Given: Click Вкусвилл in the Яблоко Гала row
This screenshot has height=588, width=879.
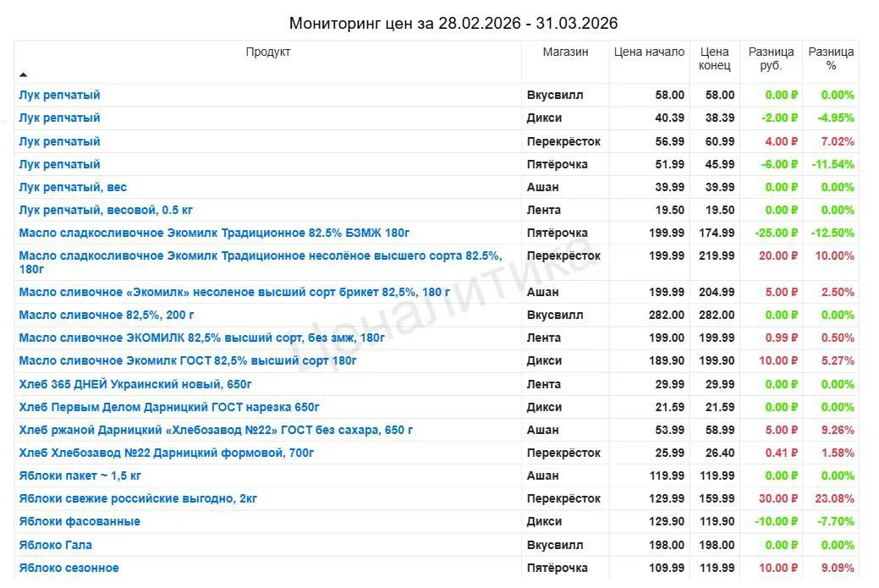Looking at the screenshot, I should click(x=555, y=546).
